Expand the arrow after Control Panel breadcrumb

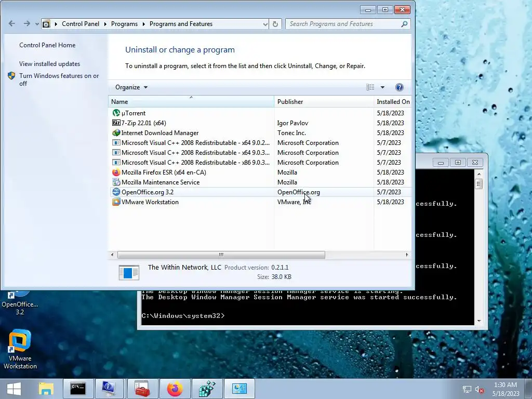tap(105, 24)
